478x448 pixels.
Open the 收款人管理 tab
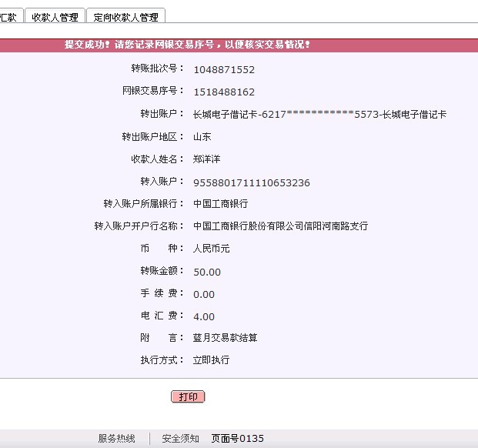coord(54,17)
